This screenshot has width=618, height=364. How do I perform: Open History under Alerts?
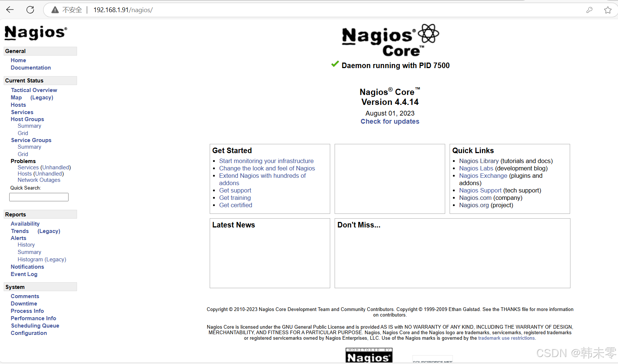[26, 245]
